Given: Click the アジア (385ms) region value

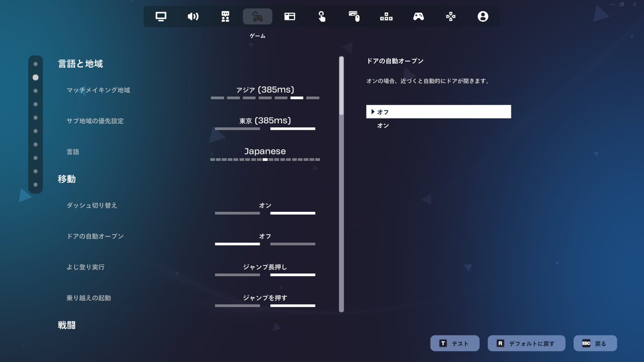Looking at the screenshot, I should 265,90.
